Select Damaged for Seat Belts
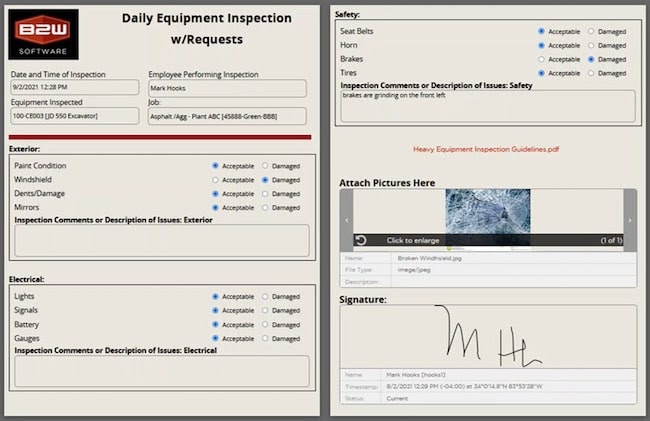 click(x=591, y=31)
